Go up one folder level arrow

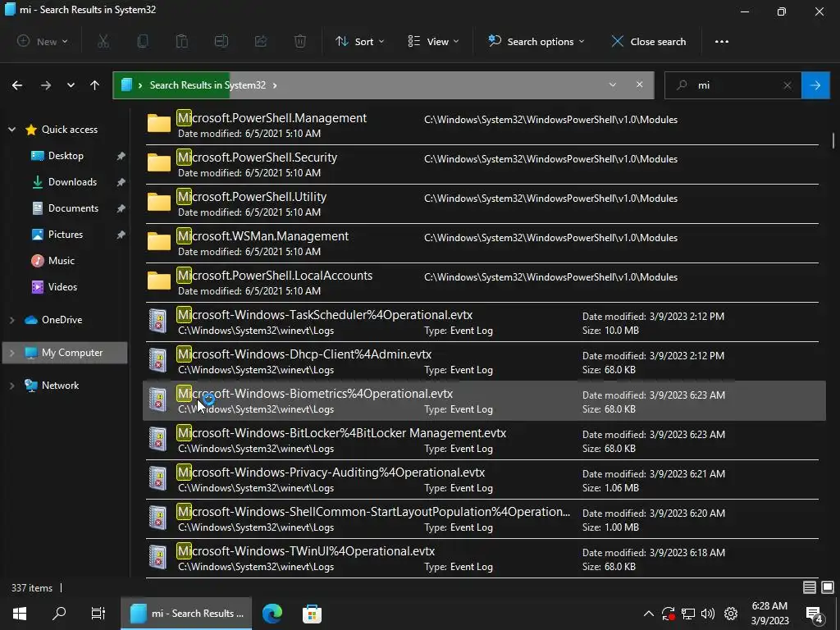pos(95,85)
